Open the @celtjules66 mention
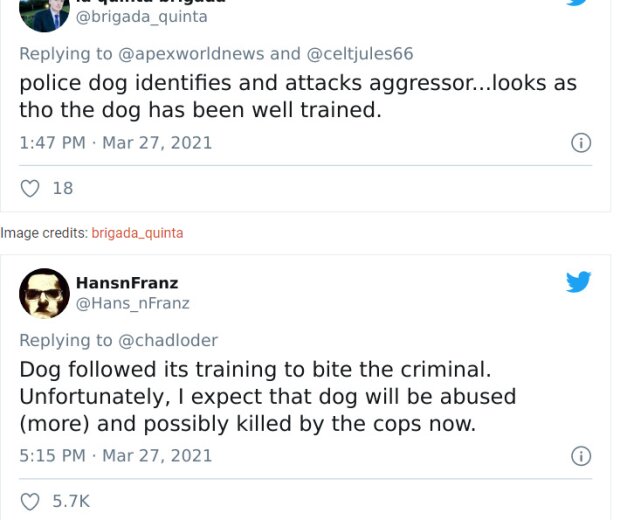Screen dimensions: 620x520 pyautogui.click(x=360, y=54)
